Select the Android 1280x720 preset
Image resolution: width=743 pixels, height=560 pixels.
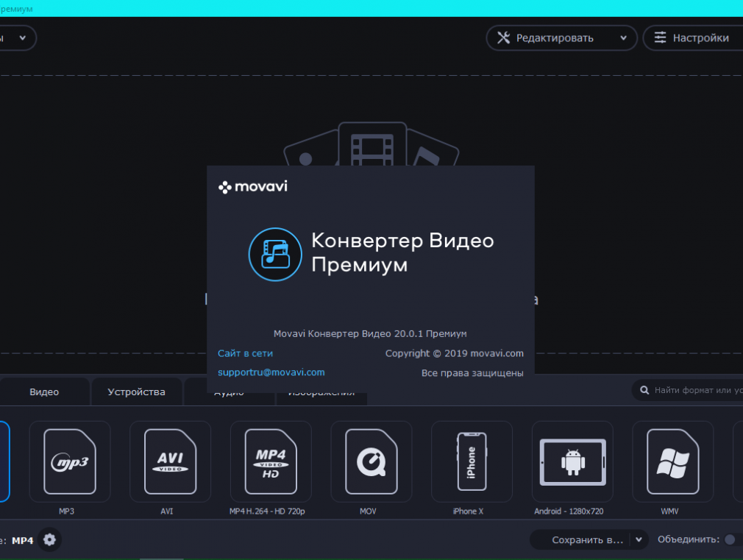tap(572, 461)
